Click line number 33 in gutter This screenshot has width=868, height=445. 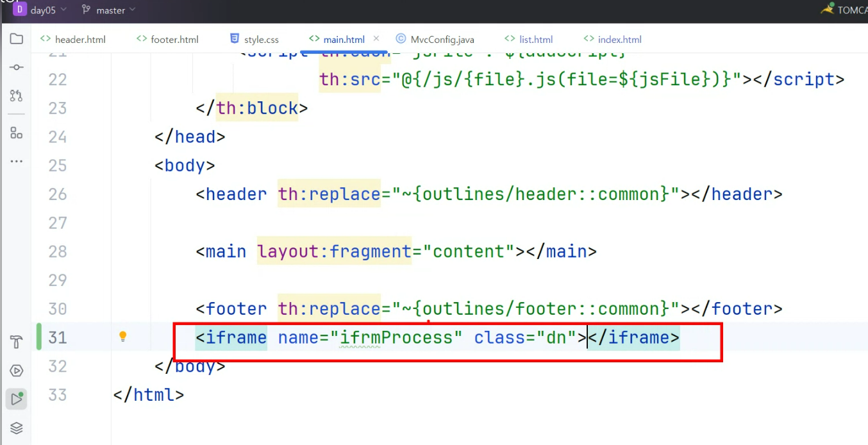[x=57, y=394]
